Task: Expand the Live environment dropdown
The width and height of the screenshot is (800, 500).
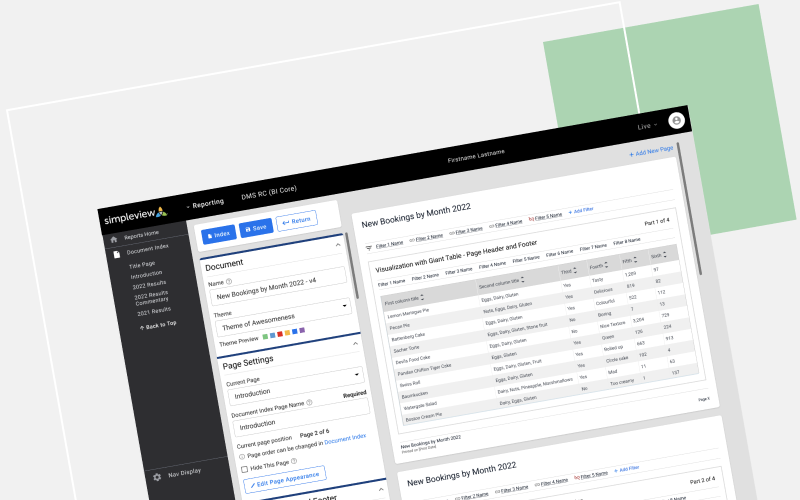Action: tap(648, 127)
